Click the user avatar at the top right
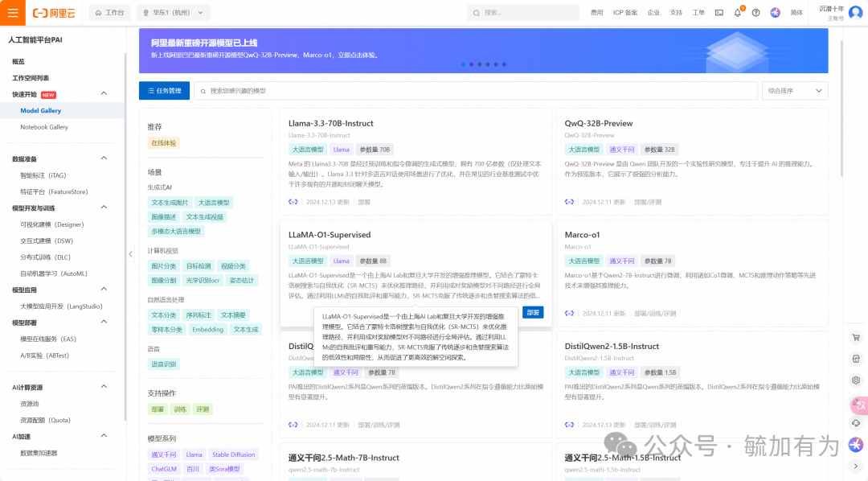The width and height of the screenshot is (868, 481). (x=856, y=13)
